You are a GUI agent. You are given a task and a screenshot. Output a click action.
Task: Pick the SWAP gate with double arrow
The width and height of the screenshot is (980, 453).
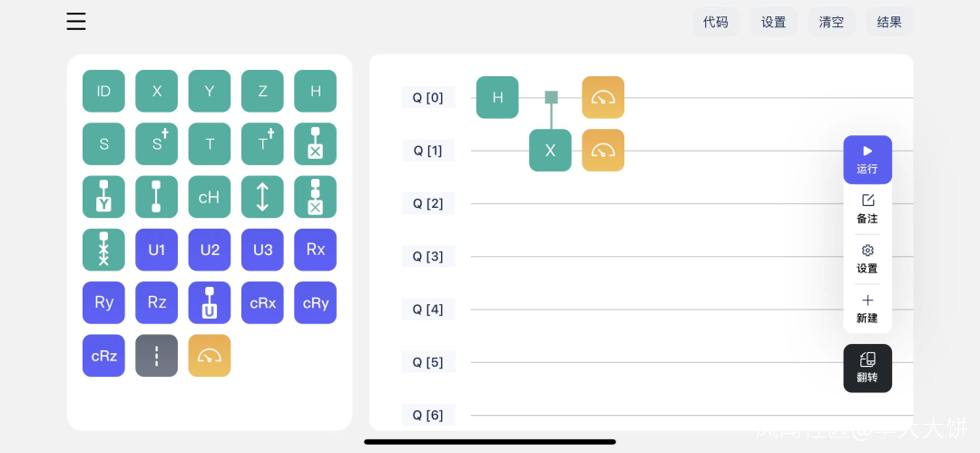pos(262,197)
